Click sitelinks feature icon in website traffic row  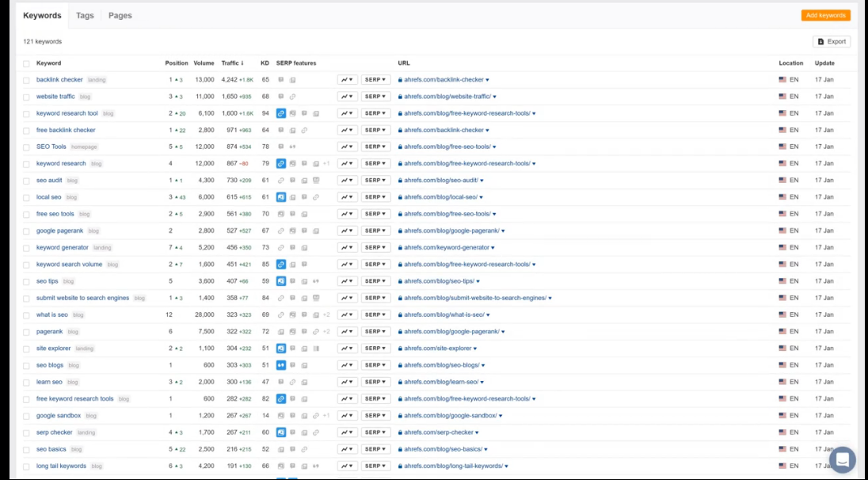pos(293,97)
